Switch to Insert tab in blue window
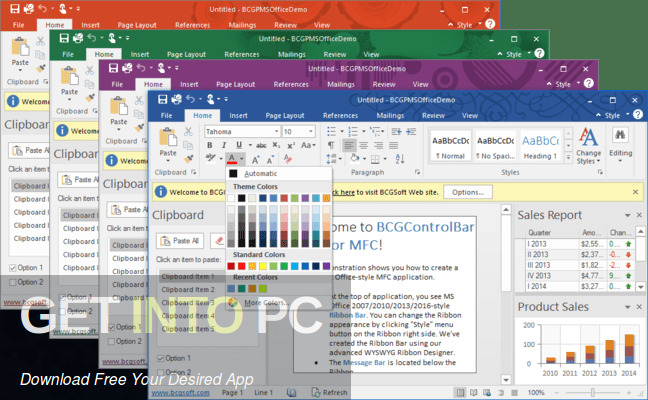The height and width of the screenshot is (400, 648). pyautogui.click(x=238, y=116)
